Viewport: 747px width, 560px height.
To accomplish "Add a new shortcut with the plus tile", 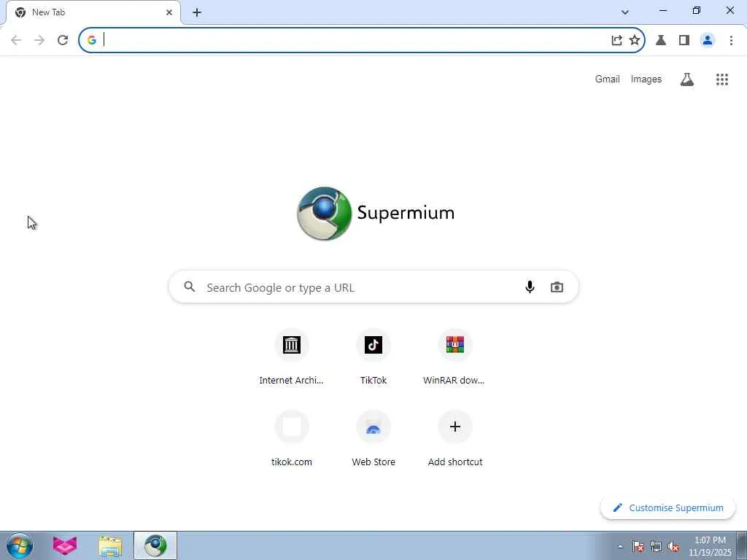I will pyautogui.click(x=455, y=438).
